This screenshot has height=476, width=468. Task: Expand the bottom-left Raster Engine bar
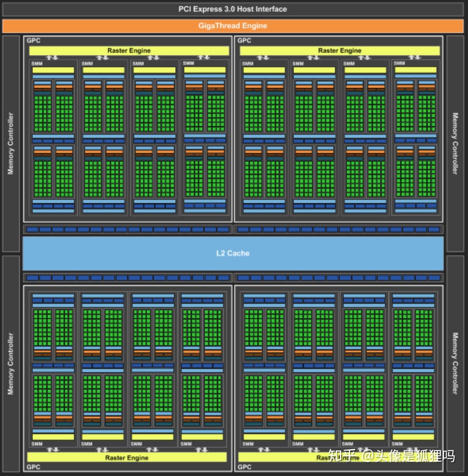click(x=126, y=458)
